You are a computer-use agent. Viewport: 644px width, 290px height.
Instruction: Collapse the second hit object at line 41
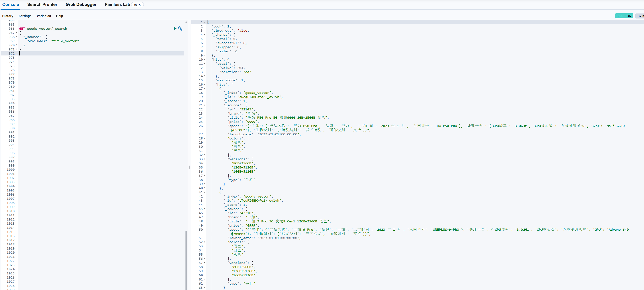tap(205, 192)
